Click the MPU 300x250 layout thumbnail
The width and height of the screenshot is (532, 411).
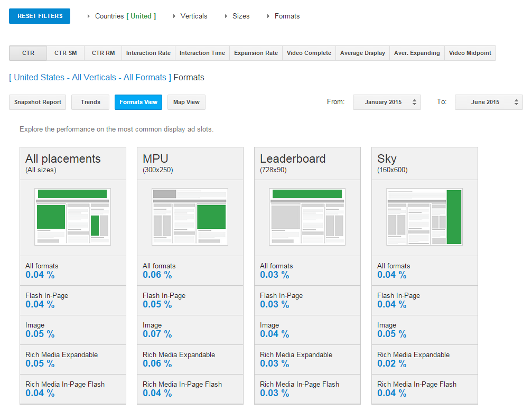point(190,217)
